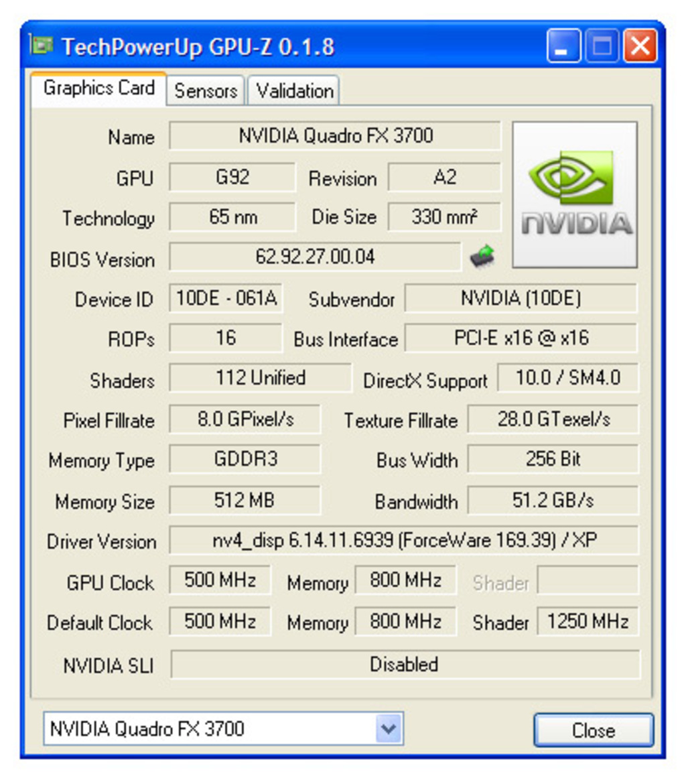Close the GPU-Z window with red X

coord(640,46)
